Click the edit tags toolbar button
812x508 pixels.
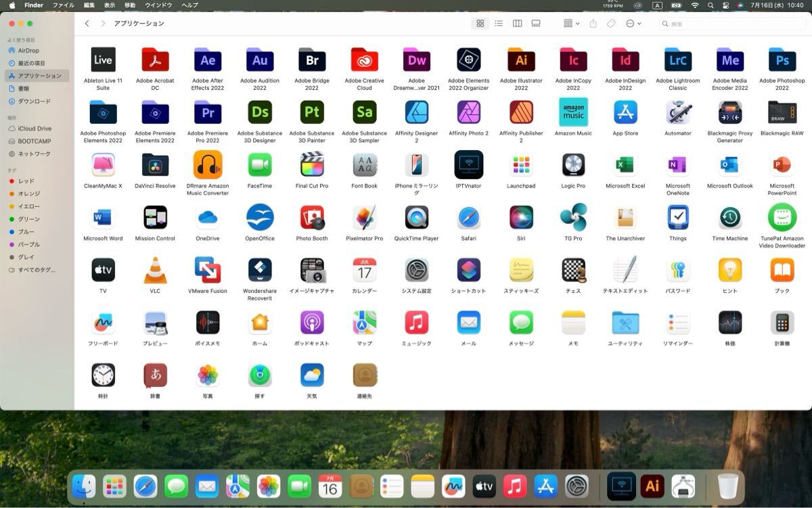(611, 24)
